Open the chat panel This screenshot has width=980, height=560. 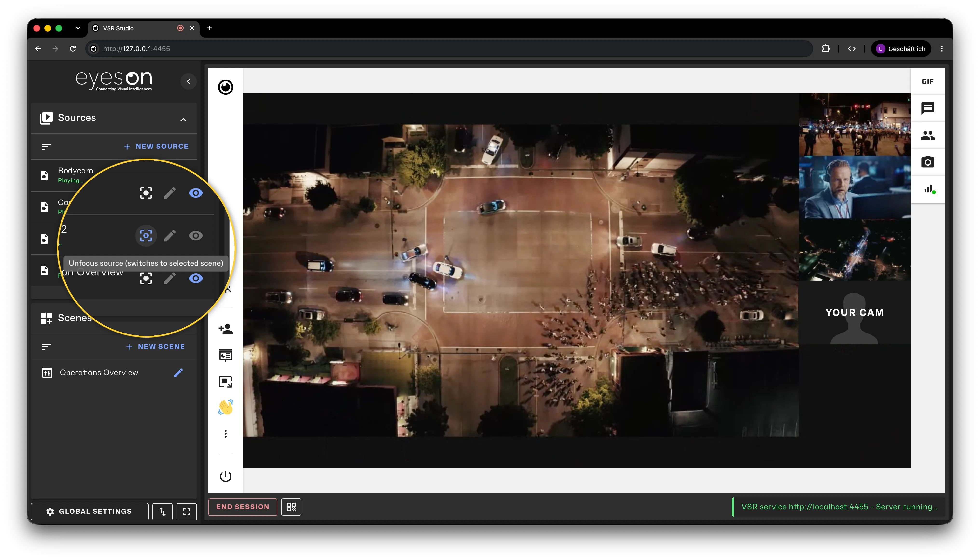(x=928, y=108)
